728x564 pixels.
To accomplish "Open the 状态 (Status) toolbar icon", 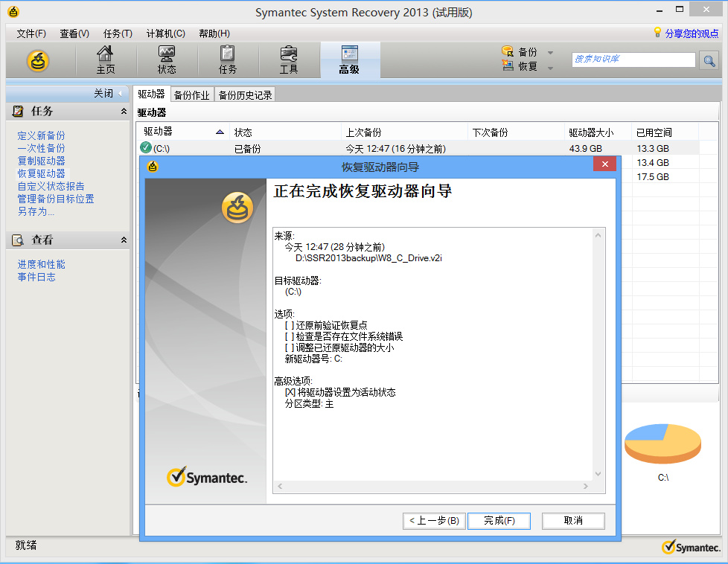I will [x=167, y=60].
